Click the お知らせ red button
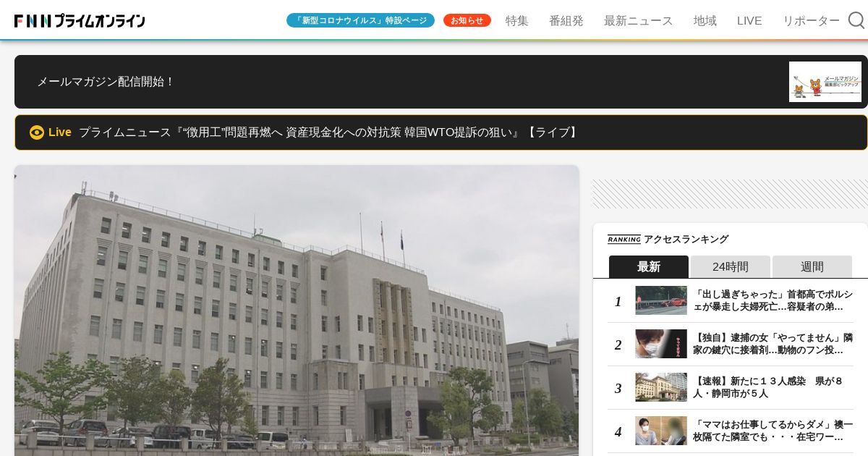This screenshot has height=456, width=868. coord(467,20)
